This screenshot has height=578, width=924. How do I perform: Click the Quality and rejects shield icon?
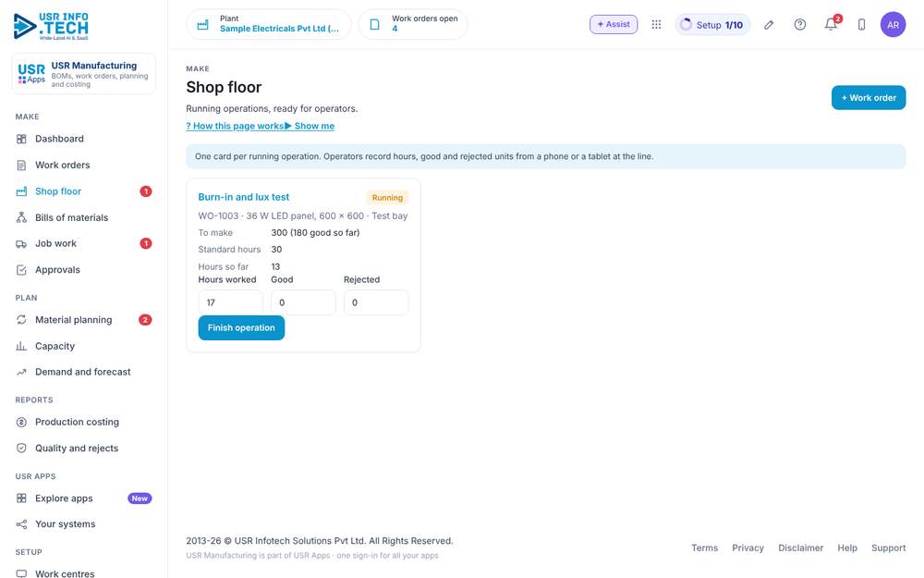(21, 449)
